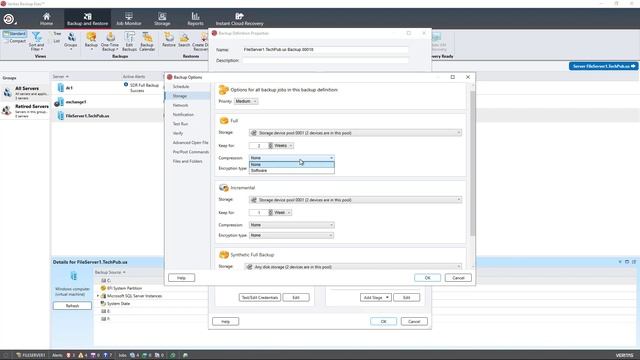Open the Sort and Filter funnel menu
This screenshot has width=640, height=360.
click(x=36, y=42)
